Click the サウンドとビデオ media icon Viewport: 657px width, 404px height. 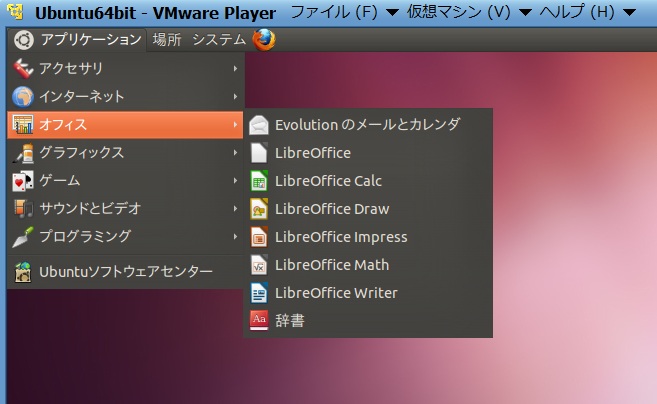(23, 208)
